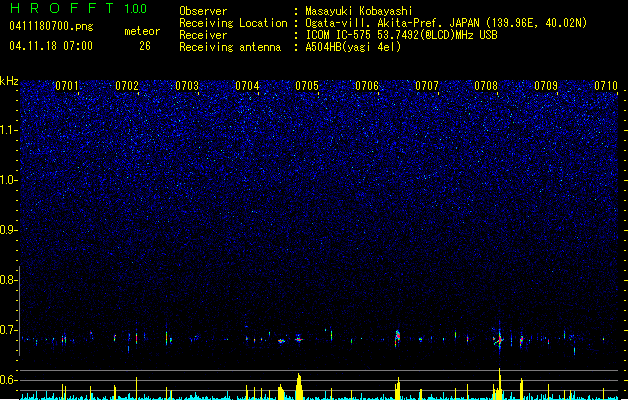Click the strong meteor echo near 0708

[499, 339]
